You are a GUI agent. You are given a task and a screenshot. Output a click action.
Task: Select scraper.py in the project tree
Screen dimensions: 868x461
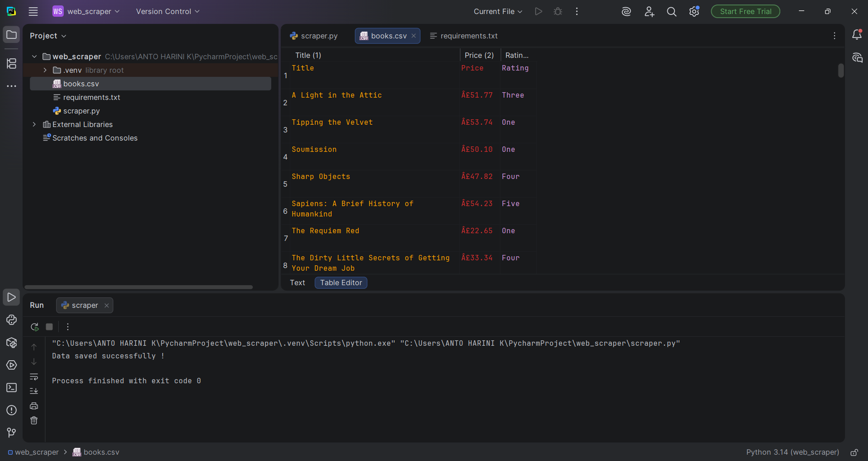click(x=82, y=111)
